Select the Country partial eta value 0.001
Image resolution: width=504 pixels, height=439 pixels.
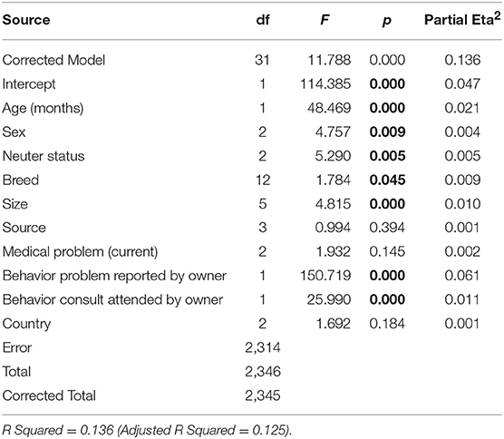point(462,324)
